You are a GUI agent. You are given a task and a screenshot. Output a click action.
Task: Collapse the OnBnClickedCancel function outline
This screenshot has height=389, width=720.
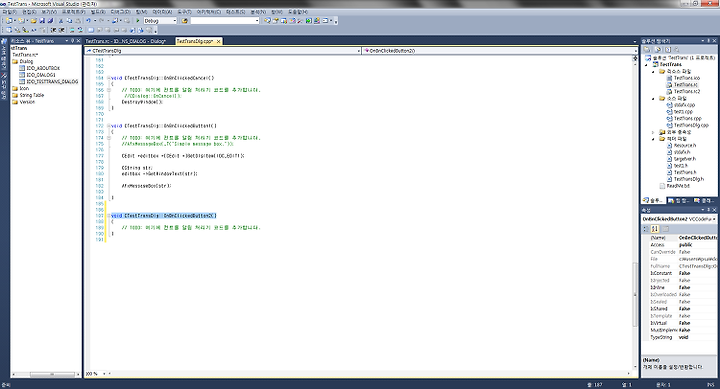(109, 78)
